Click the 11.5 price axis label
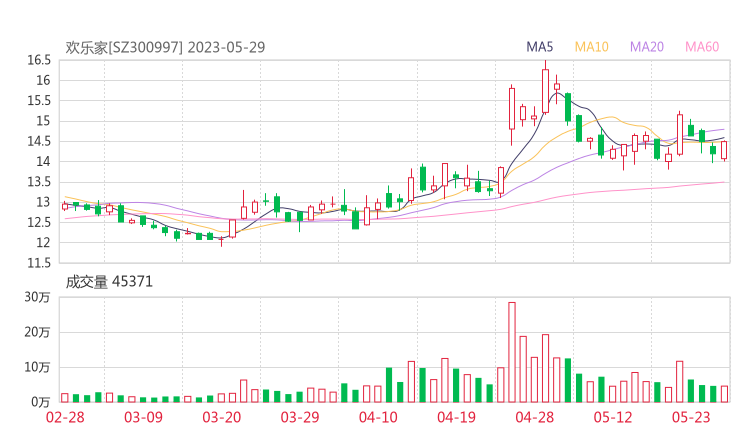 click(x=39, y=263)
